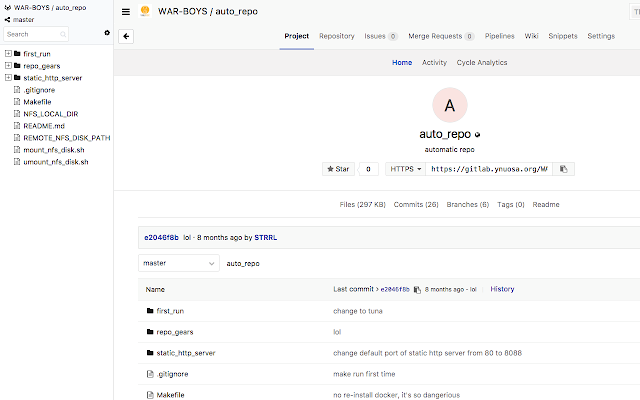Screen dimensions: 640x400
Task: Select the Activity sub-tab
Action: click(434, 62)
